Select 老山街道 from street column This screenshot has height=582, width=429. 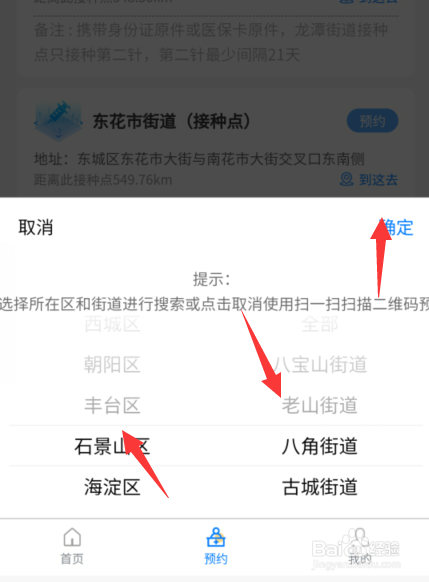320,405
